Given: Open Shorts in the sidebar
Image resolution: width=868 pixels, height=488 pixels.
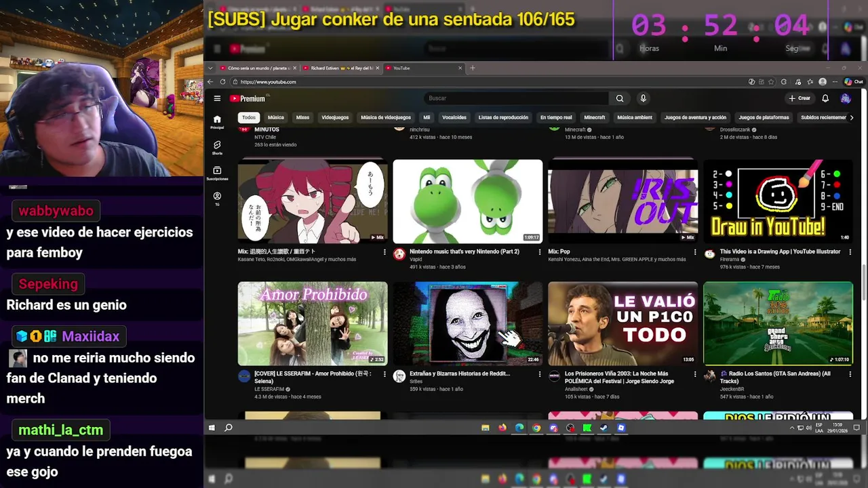Looking at the screenshot, I should tap(217, 147).
